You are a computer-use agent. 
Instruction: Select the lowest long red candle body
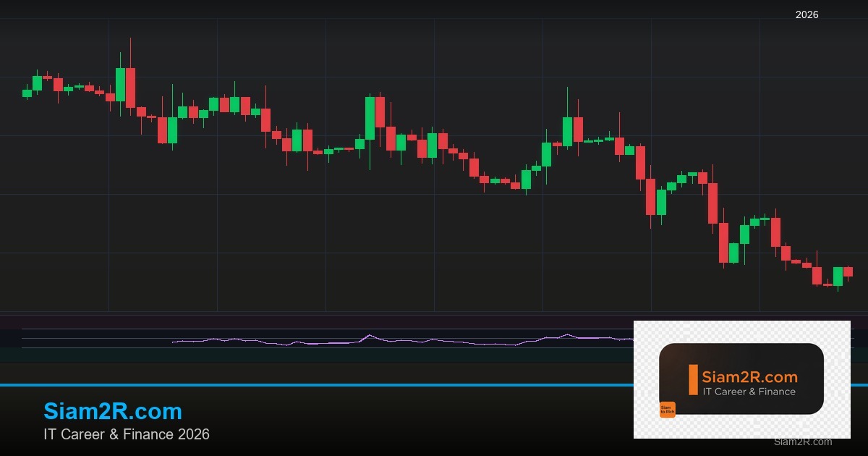723,242
